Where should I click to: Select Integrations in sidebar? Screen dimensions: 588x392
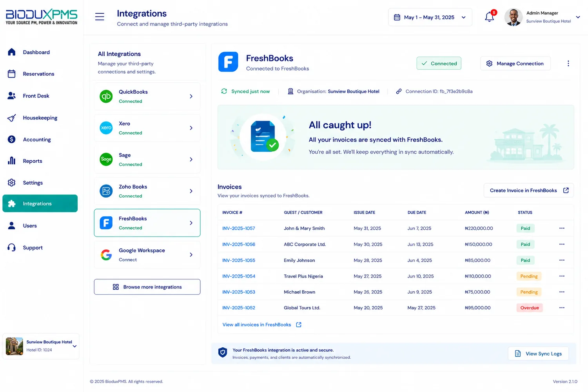[x=40, y=203]
